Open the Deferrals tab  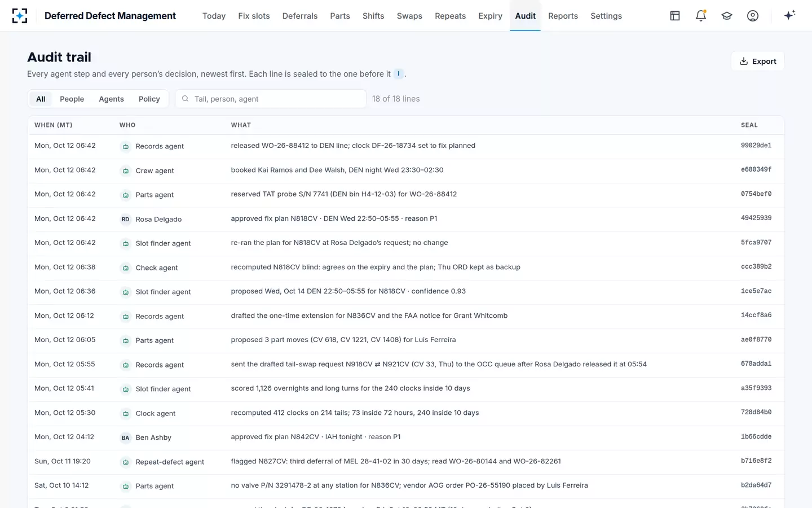(x=300, y=16)
